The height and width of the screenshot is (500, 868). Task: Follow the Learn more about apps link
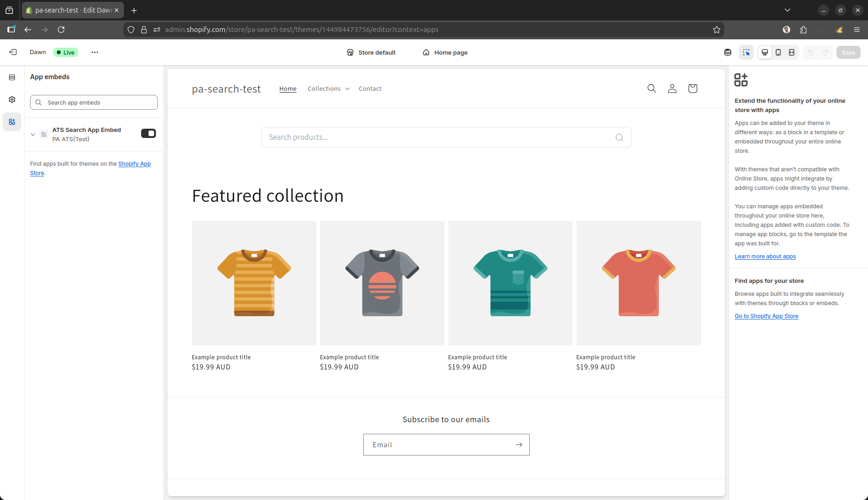pyautogui.click(x=765, y=256)
